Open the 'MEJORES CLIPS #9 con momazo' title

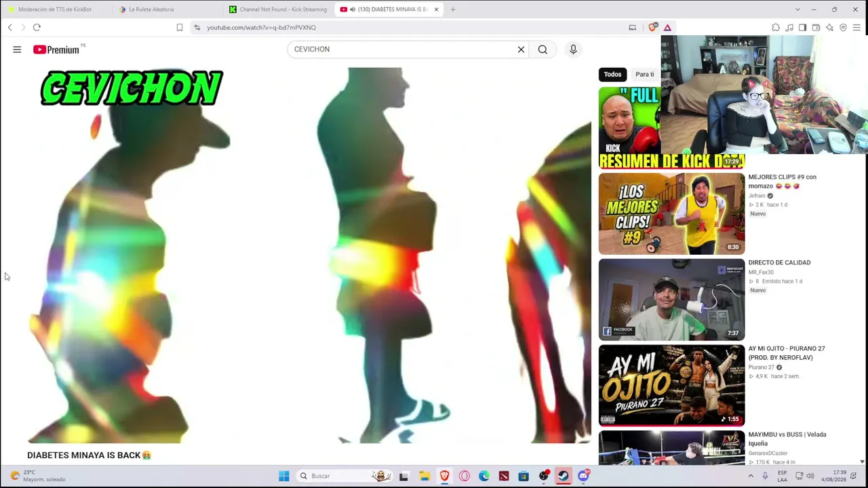(782, 182)
